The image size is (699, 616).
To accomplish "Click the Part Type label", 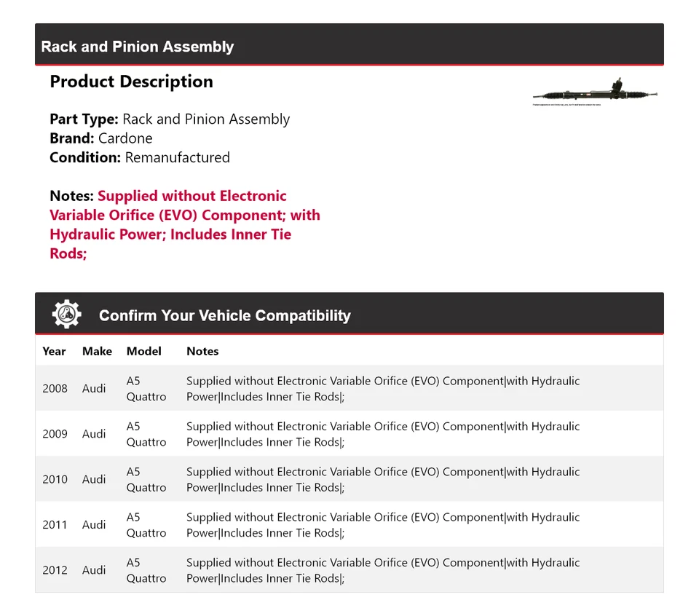I will 84,119.
